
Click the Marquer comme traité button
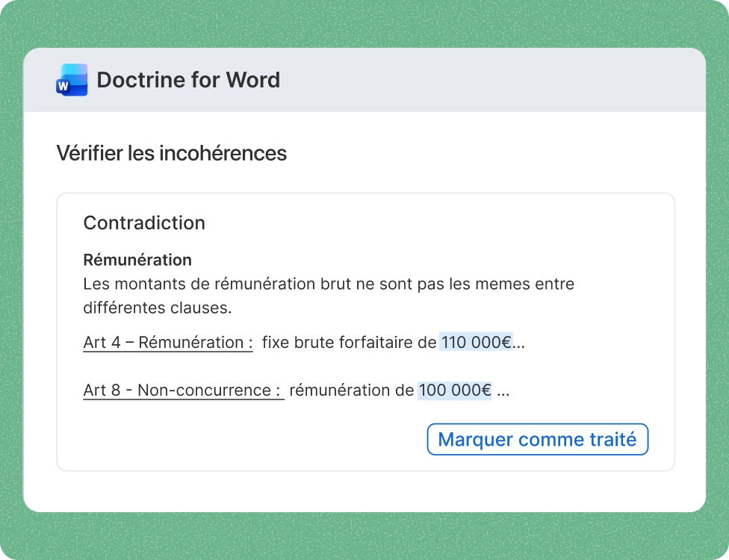click(x=537, y=439)
